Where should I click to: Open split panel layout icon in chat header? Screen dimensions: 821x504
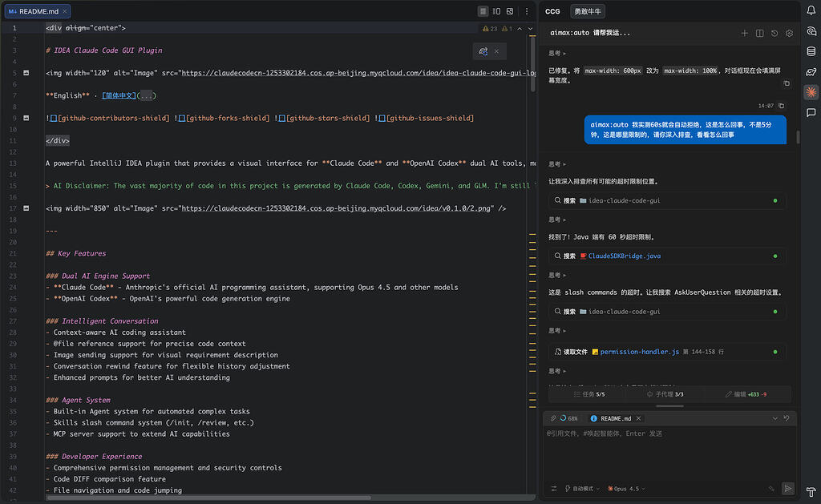click(x=759, y=33)
